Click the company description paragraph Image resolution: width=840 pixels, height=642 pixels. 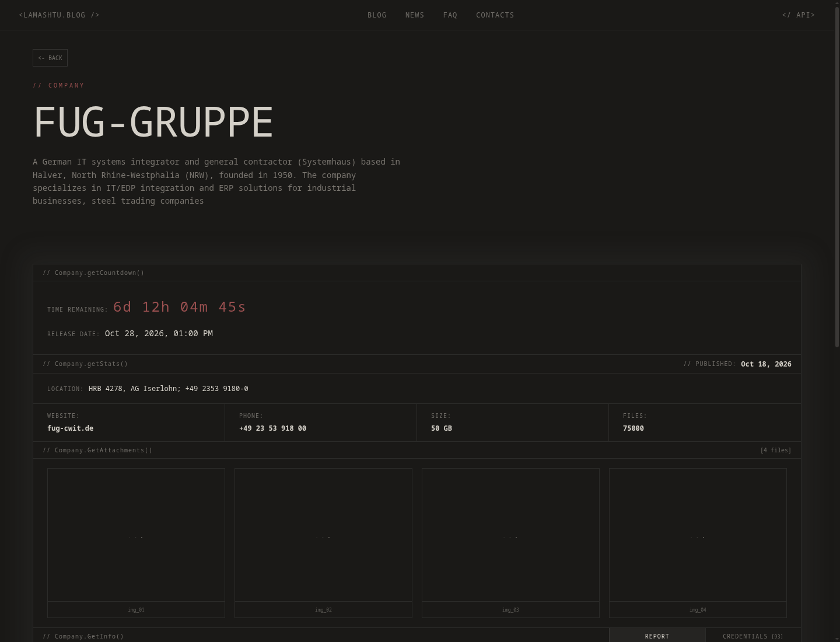[216, 181]
